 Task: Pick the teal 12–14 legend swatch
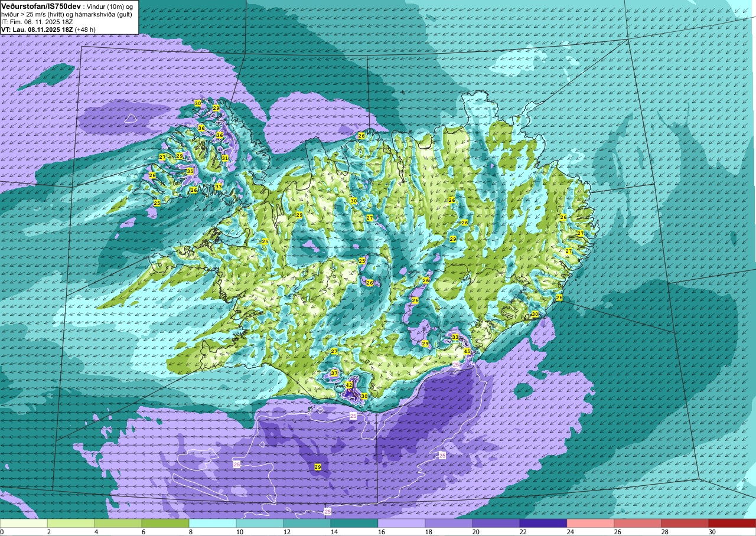point(307,523)
